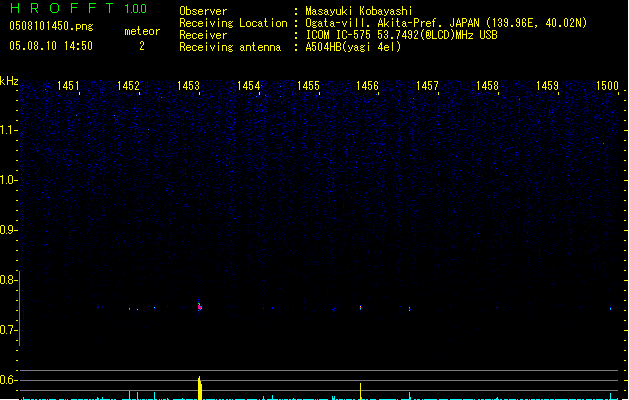Click the 1458 time axis label

(x=487, y=85)
